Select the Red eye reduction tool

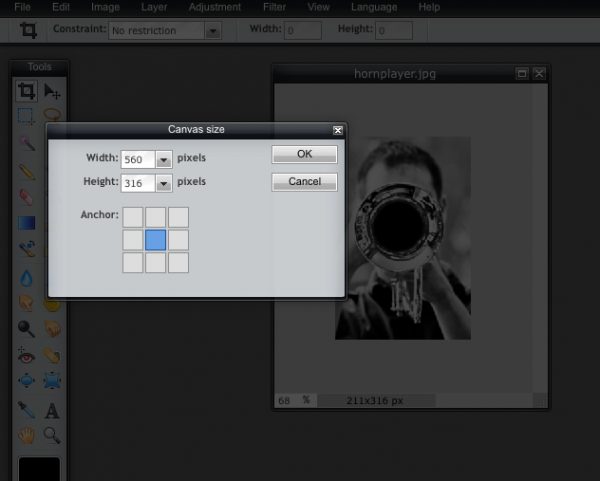pyautogui.click(x=27, y=356)
